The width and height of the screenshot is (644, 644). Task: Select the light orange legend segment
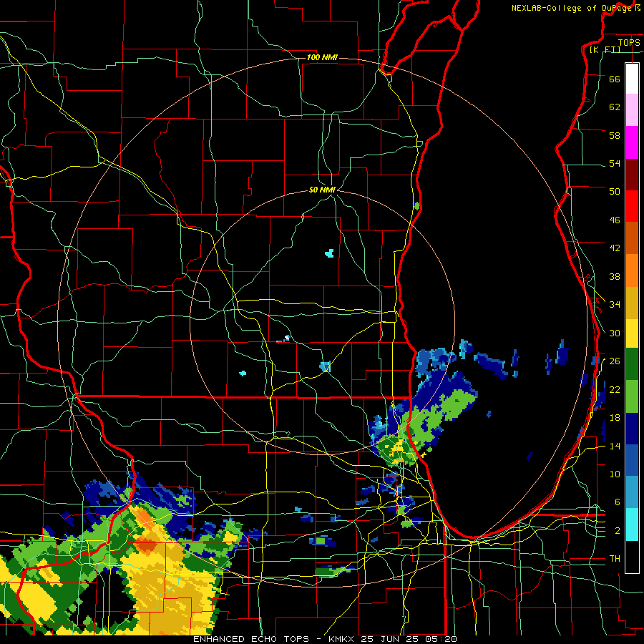click(x=632, y=270)
